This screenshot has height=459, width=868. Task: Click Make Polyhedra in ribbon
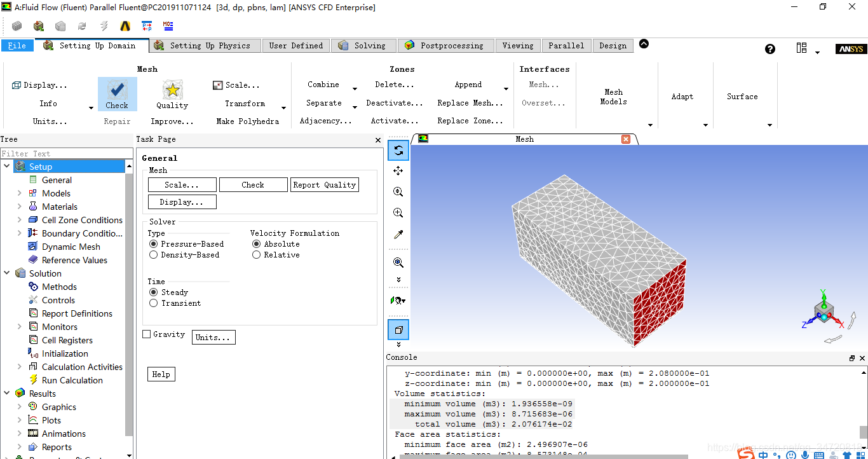pos(248,121)
